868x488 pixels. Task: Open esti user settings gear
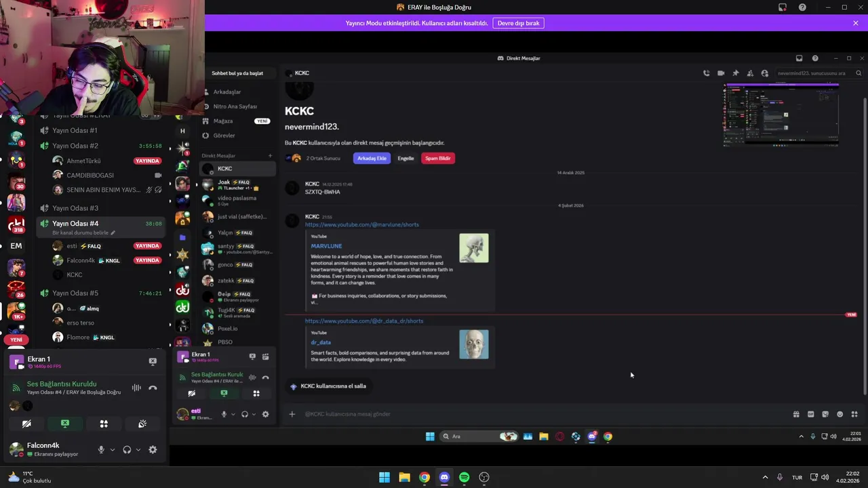265,414
